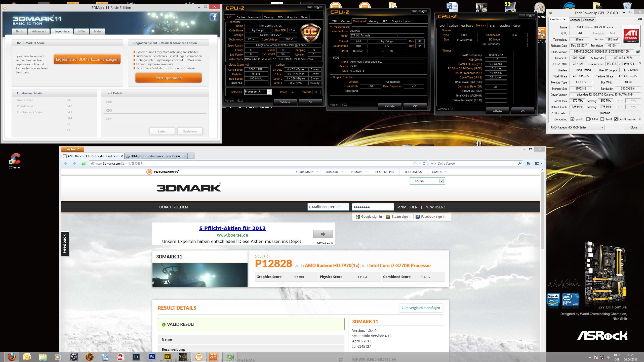
Task: Open GPU-Z taskbar icon
Action: click(x=230, y=357)
